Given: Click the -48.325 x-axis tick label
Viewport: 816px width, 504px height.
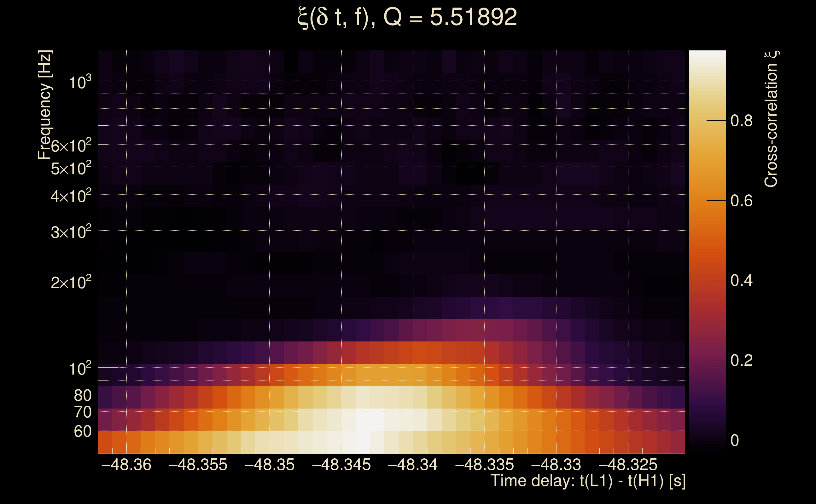Looking at the screenshot, I should tap(628, 465).
